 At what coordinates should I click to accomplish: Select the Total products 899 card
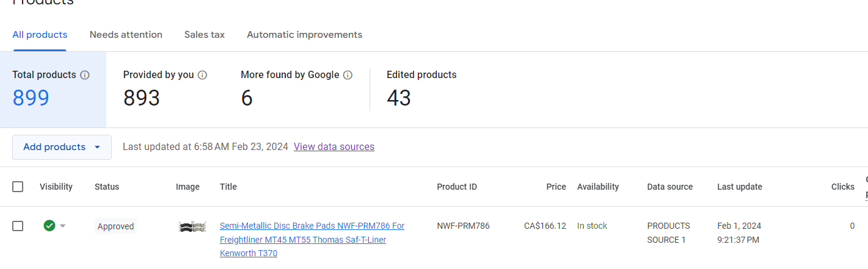53,90
